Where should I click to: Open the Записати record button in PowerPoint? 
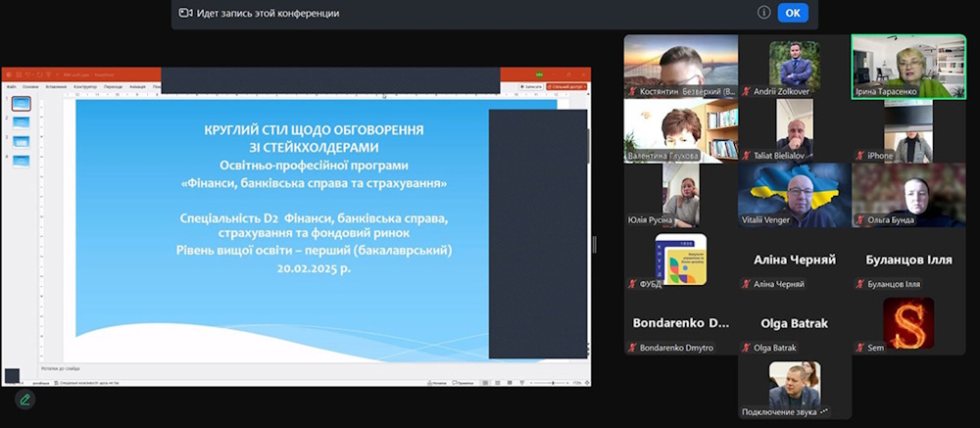pos(532,86)
